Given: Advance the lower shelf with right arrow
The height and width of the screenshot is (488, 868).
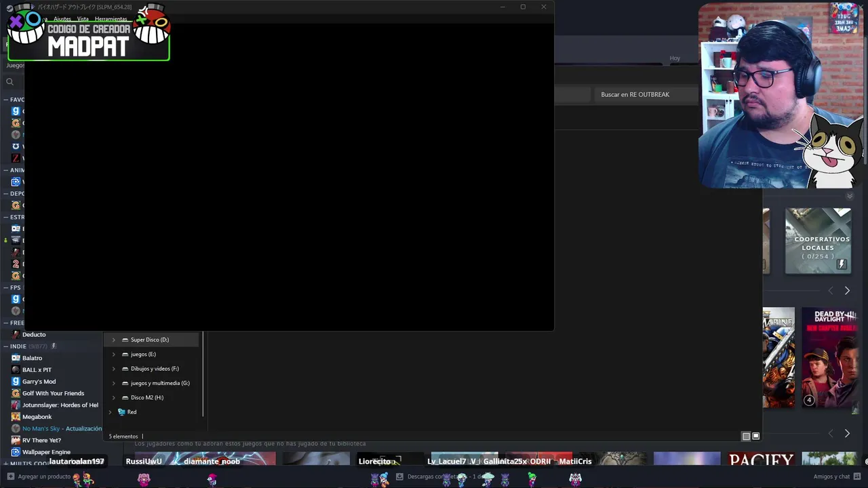Looking at the screenshot, I should [847, 434].
